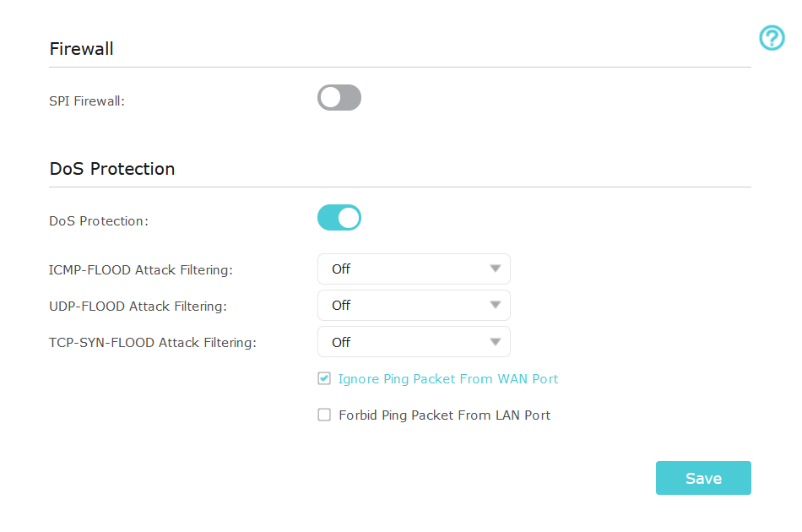Viewport: 802px width, 532px height.
Task: Click the arrow icon on ICMP-FLOOD dropdown
Action: click(495, 269)
